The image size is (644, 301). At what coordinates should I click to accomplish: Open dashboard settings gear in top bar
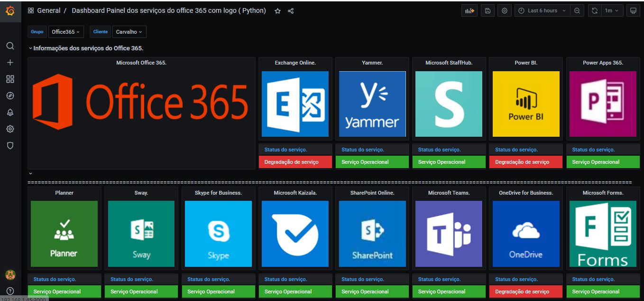tap(505, 10)
